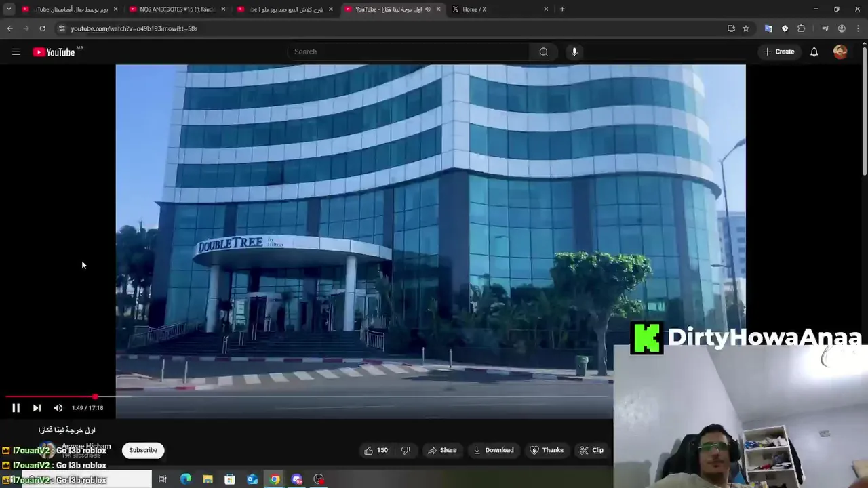Install app icon in address bar
Screen dimensions: 868x488
[731, 28]
